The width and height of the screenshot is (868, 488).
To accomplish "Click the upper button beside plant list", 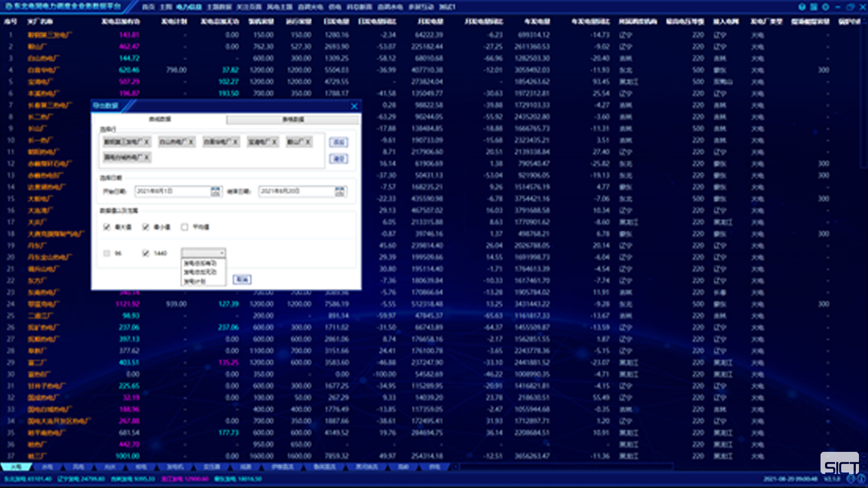I will 339,142.
